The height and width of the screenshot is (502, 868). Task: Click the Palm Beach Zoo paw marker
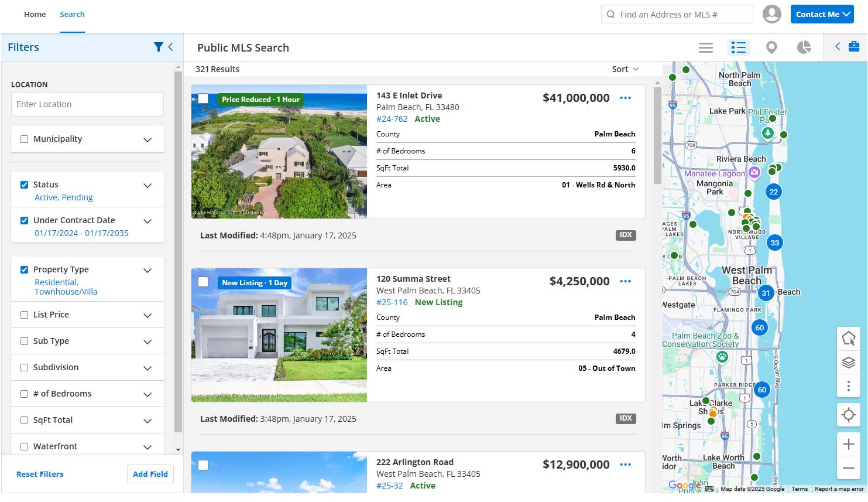pyautogui.click(x=722, y=357)
